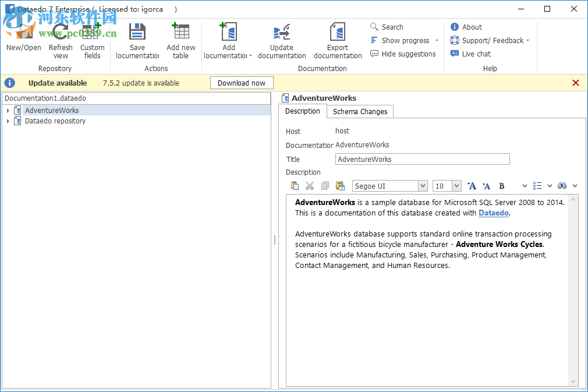Click the Save documentation icon
The width and height of the screenshot is (588, 392).
137,32
